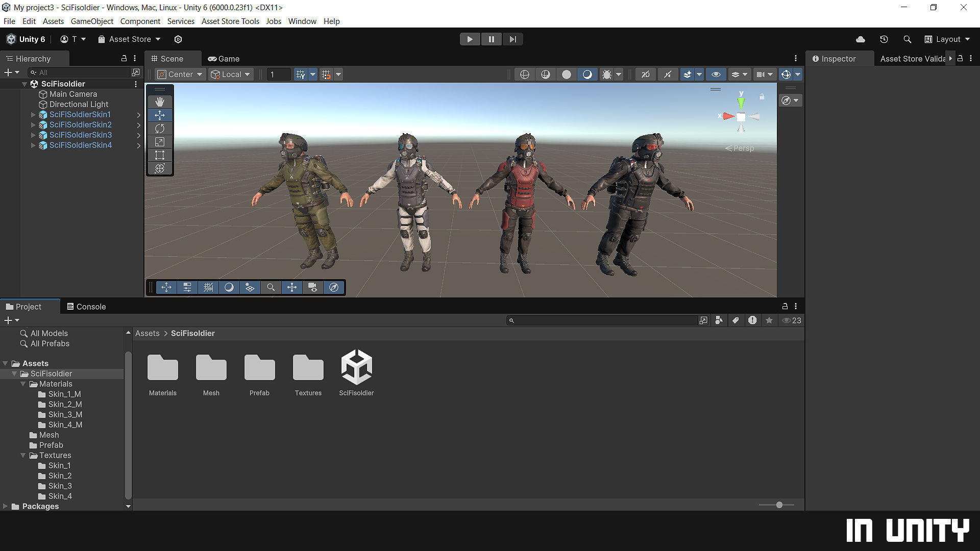Collapse the Materials folder in tree
The image size is (980, 551).
(23, 384)
